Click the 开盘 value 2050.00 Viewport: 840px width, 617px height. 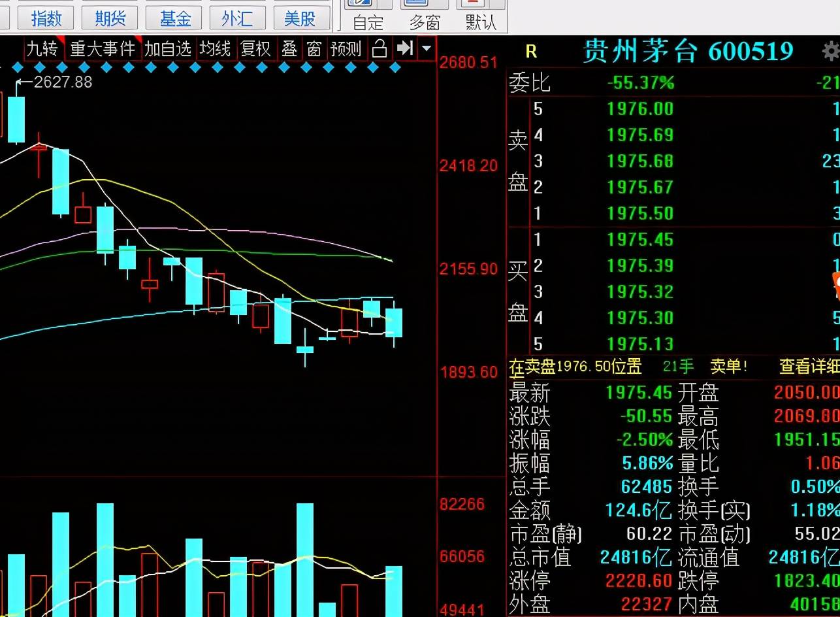click(807, 392)
